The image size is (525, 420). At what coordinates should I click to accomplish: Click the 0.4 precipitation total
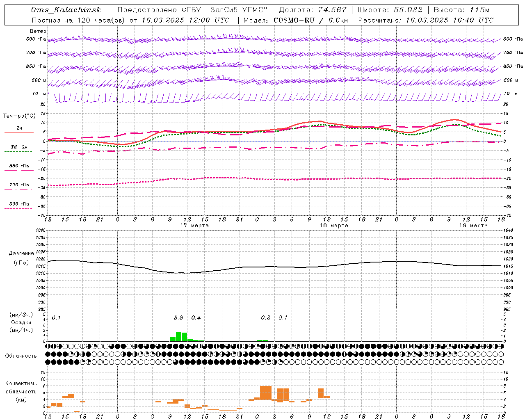[196, 318]
